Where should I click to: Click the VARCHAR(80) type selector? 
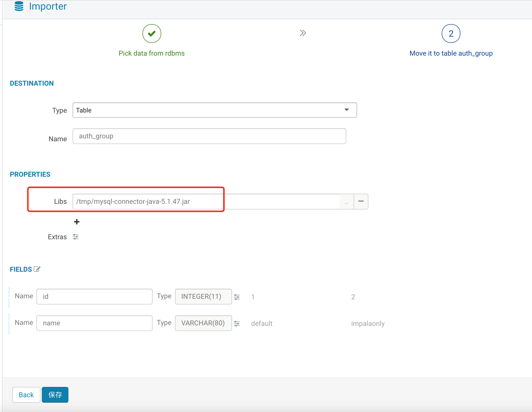click(x=203, y=323)
